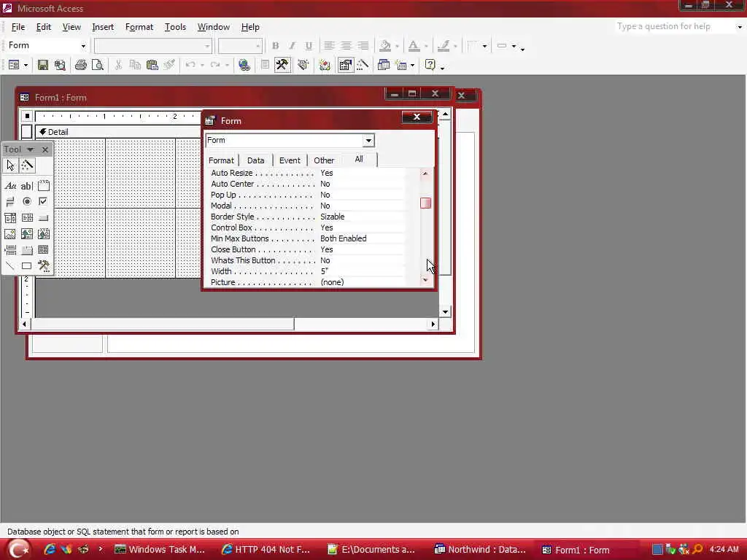Open the File menu
The height and width of the screenshot is (560, 747).
click(x=18, y=27)
